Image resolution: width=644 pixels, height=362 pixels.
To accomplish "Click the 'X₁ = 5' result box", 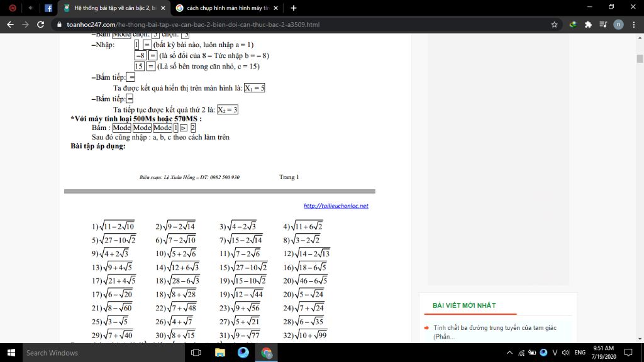I will (x=255, y=88).
